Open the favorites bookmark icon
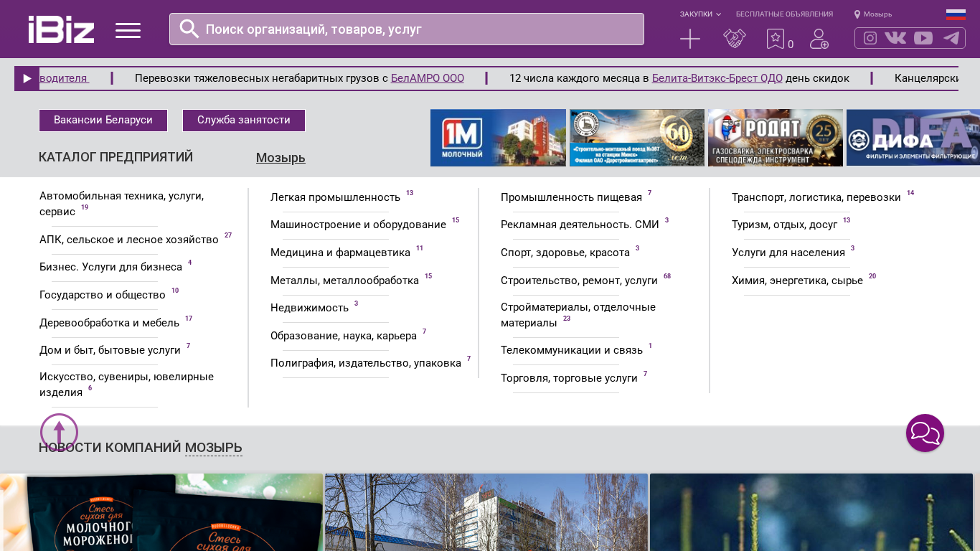 (776, 39)
